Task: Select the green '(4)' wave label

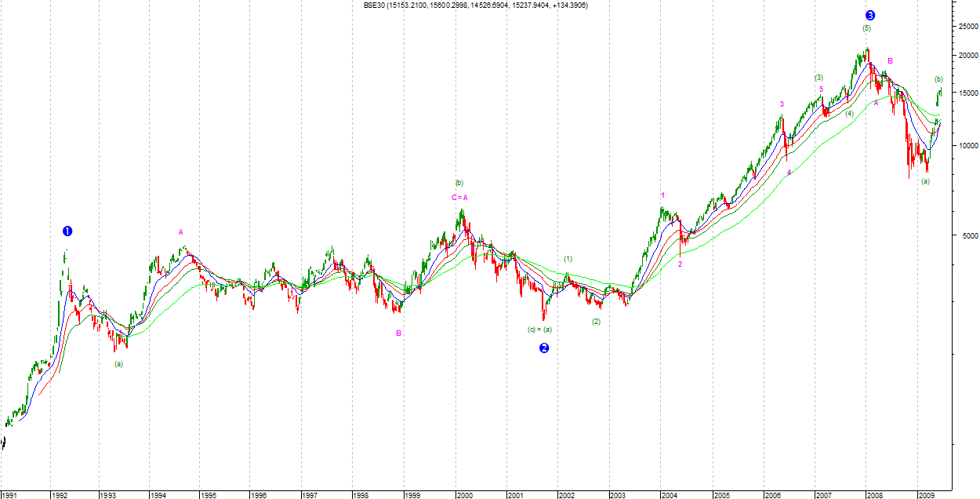Action: 849,114
